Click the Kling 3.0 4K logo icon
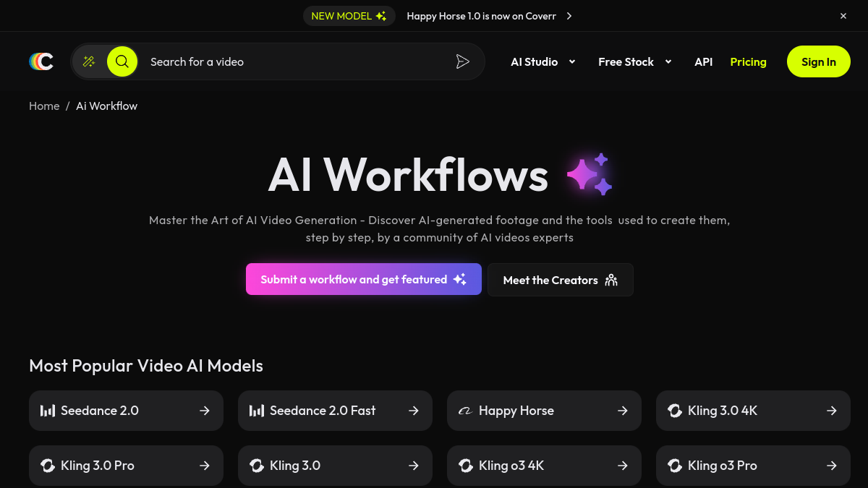 pyautogui.click(x=675, y=411)
